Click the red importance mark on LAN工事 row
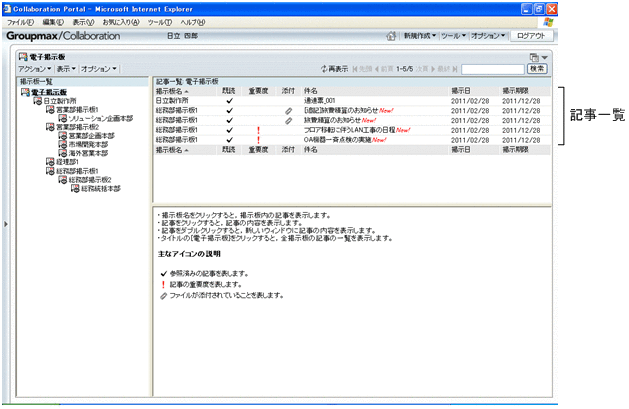The height and width of the screenshot is (409, 629). click(x=258, y=130)
